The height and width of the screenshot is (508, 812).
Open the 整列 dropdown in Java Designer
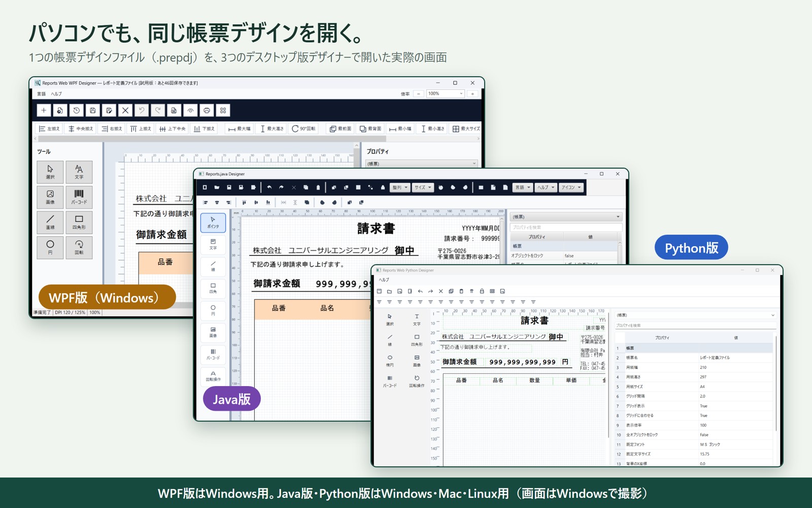point(400,187)
